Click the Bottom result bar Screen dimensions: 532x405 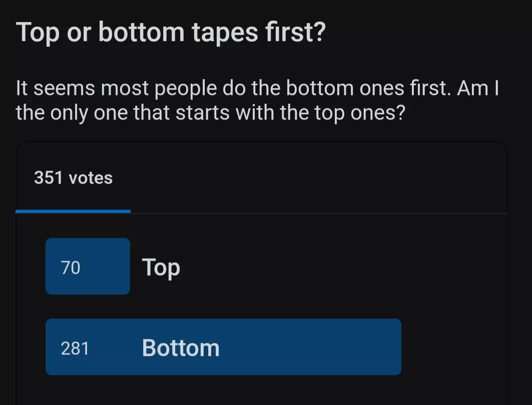click(224, 346)
